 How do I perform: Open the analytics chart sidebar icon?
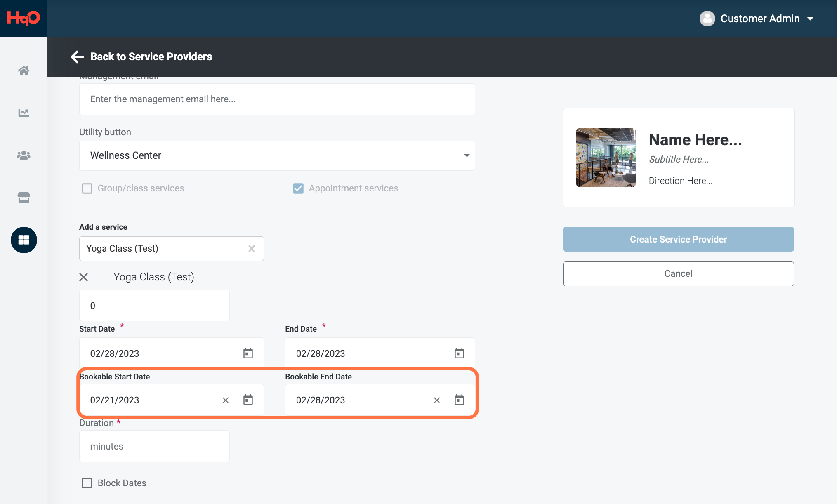[24, 113]
